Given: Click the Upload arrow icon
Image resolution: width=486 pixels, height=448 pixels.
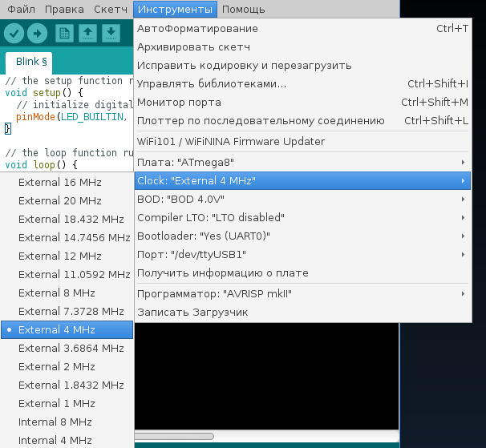Looking at the screenshot, I should (37, 33).
